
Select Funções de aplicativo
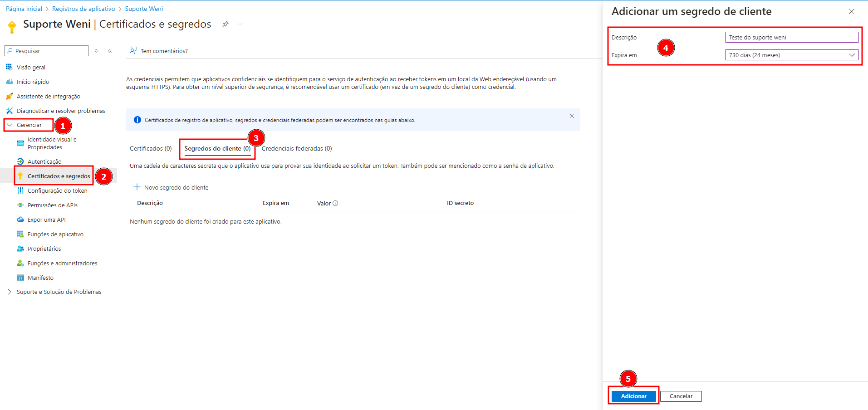coord(55,234)
